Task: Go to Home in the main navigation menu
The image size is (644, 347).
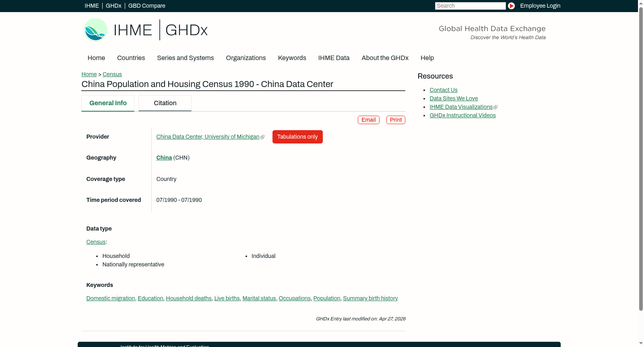Action: pyautogui.click(x=96, y=58)
